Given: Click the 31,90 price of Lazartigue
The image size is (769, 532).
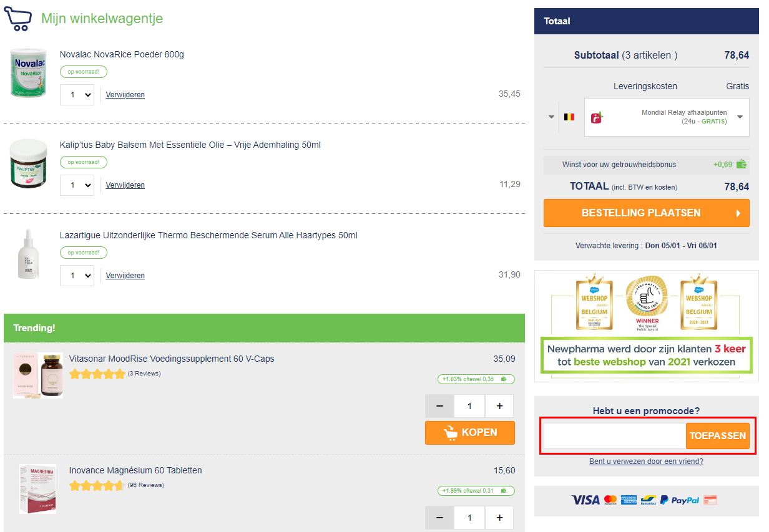Looking at the screenshot, I should pyautogui.click(x=509, y=274).
